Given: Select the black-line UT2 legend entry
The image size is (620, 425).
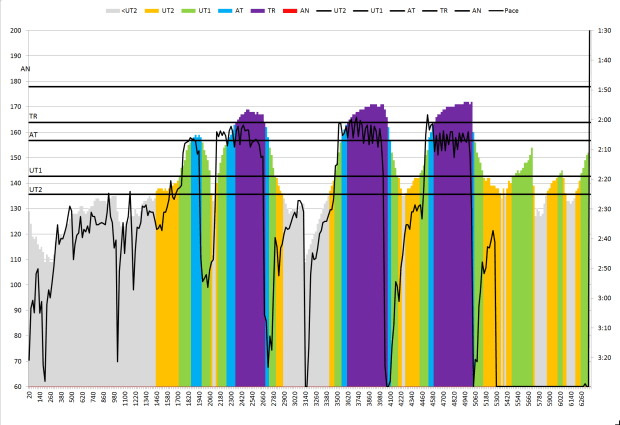Looking at the screenshot, I should (x=330, y=10).
